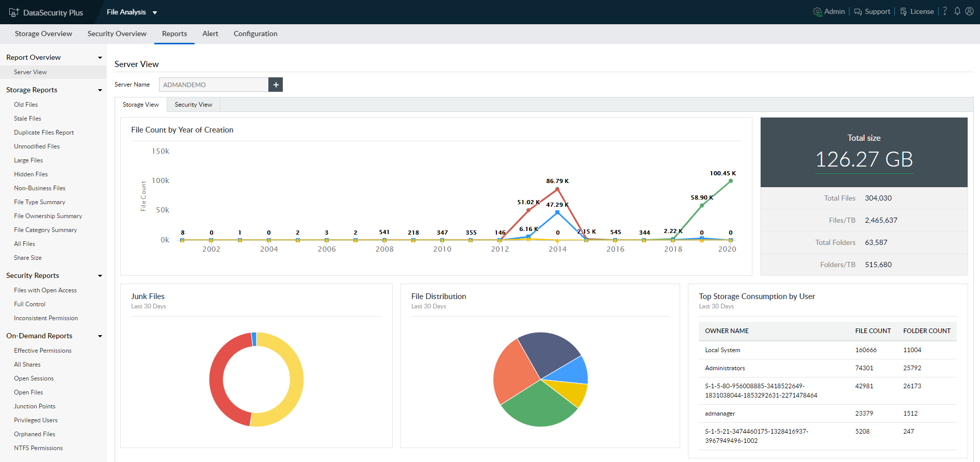980x462 pixels.
Task: Click the plus button beside Server Name
Action: (276, 85)
